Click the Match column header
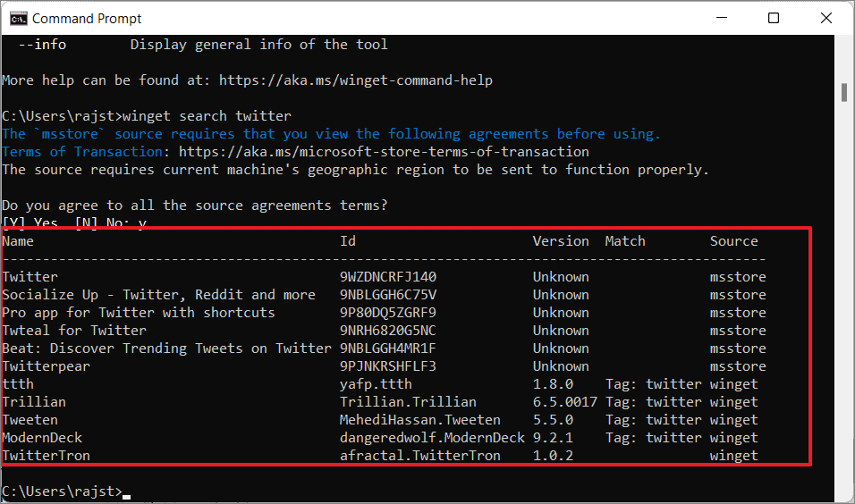The width and height of the screenshot is (855, 504). tap(625, 241)
